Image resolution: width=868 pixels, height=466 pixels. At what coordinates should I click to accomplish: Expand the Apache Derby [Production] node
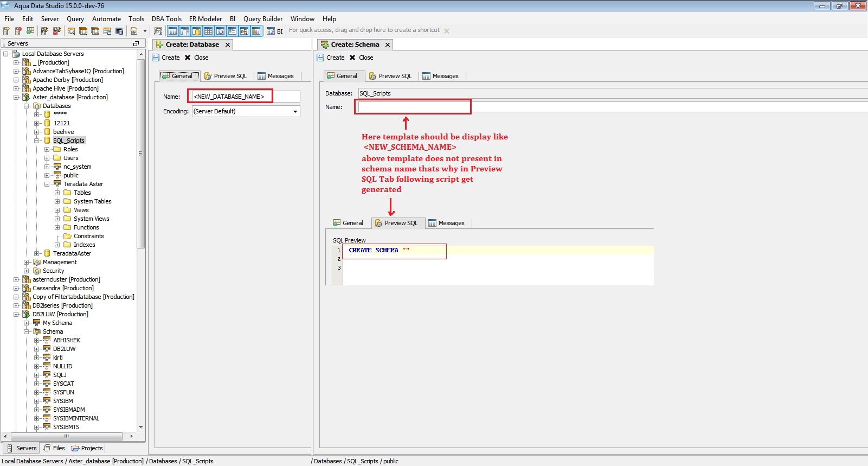pos(16,80)
